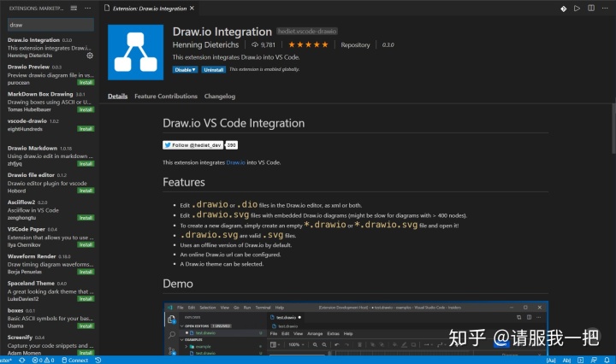Select Draw.io Integration in extensions list
The image size is (616, 364).
coord(50,48)
